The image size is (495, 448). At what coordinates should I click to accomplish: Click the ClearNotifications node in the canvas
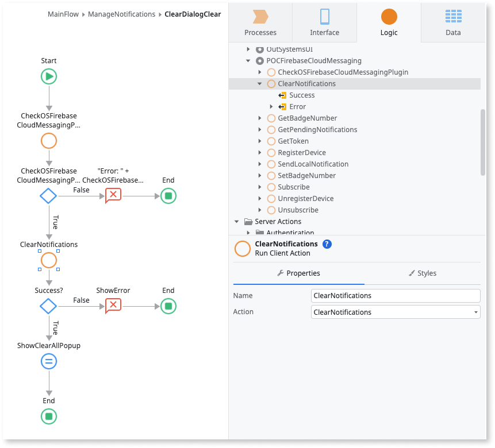[x=48, y=260]
